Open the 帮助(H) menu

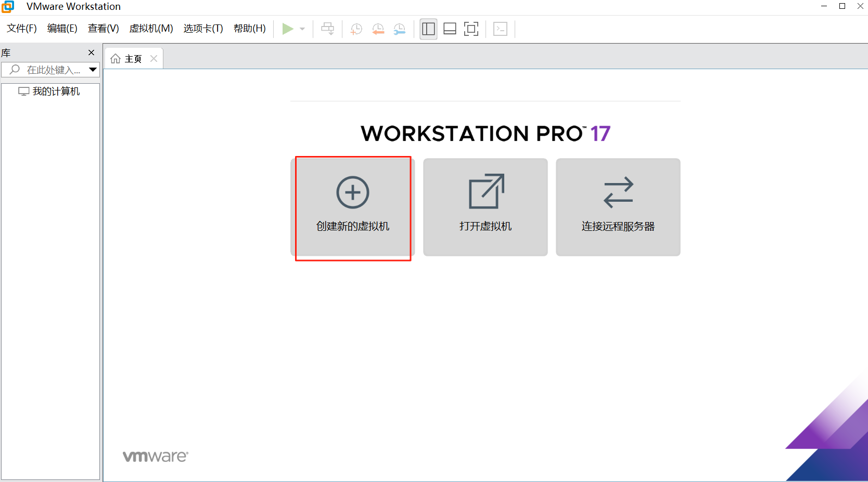(x=250, y=29)
